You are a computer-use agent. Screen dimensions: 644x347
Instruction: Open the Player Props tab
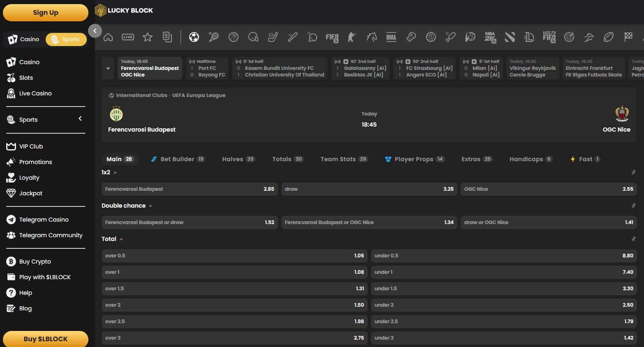pyautogui.click(x=415, y=159)
